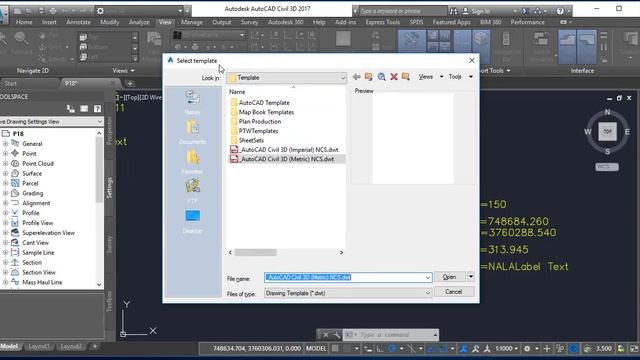Click the Help question mark in title bar
640x360 pixels.
(560, 11)
